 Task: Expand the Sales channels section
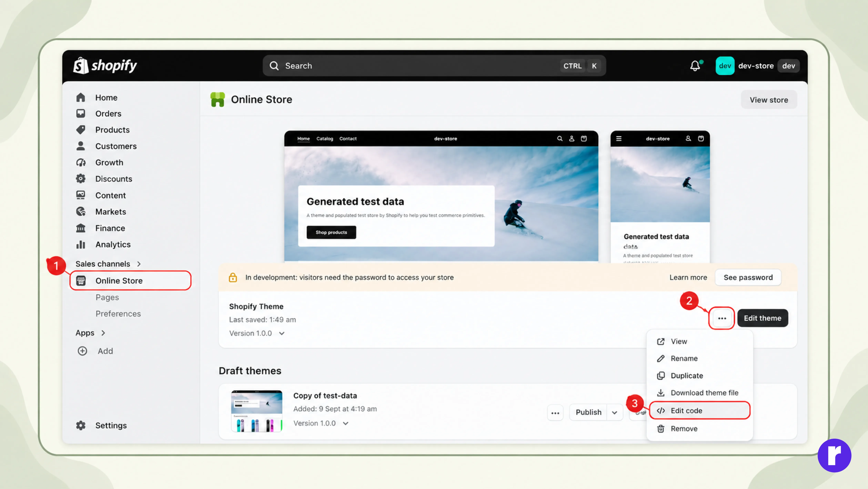(x=108, y=264)
